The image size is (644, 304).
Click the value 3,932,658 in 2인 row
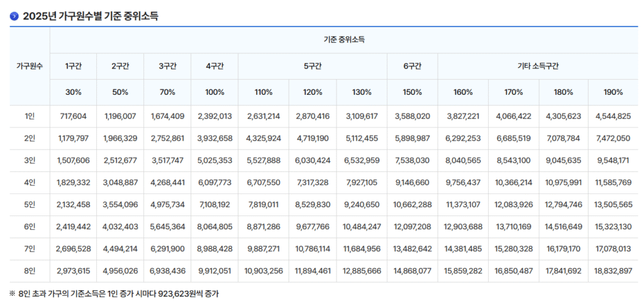(x=214, y=139)
